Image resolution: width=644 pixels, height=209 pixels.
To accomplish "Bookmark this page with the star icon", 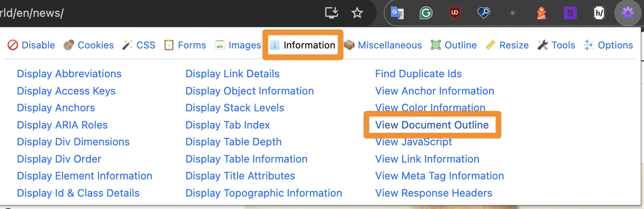I will tap(357, 13).
